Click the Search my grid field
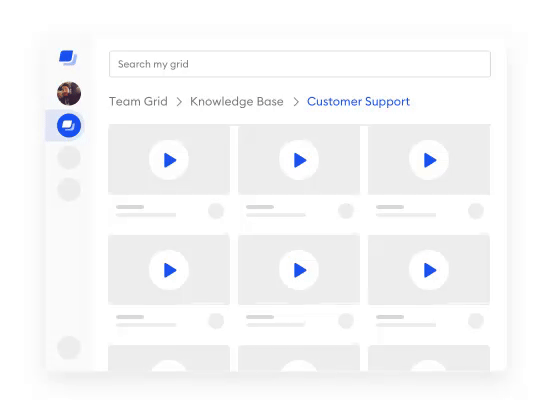 (300, 64)
